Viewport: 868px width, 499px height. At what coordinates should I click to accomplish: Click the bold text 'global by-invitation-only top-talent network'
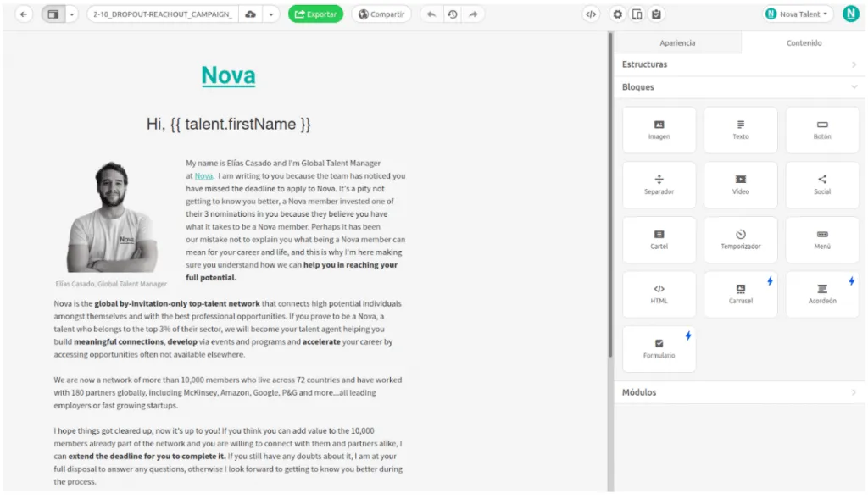(x=177, y=303)
